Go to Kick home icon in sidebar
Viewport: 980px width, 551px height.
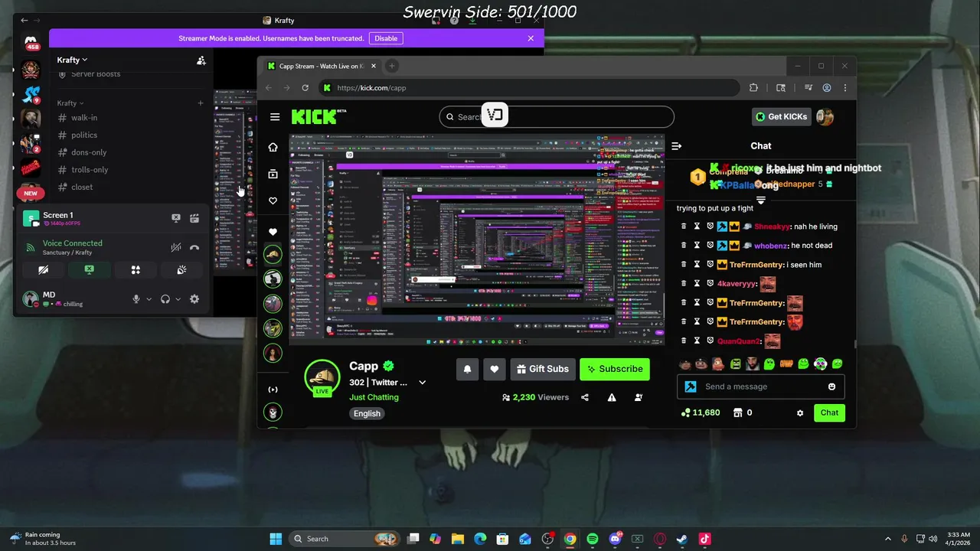point(273,147)
